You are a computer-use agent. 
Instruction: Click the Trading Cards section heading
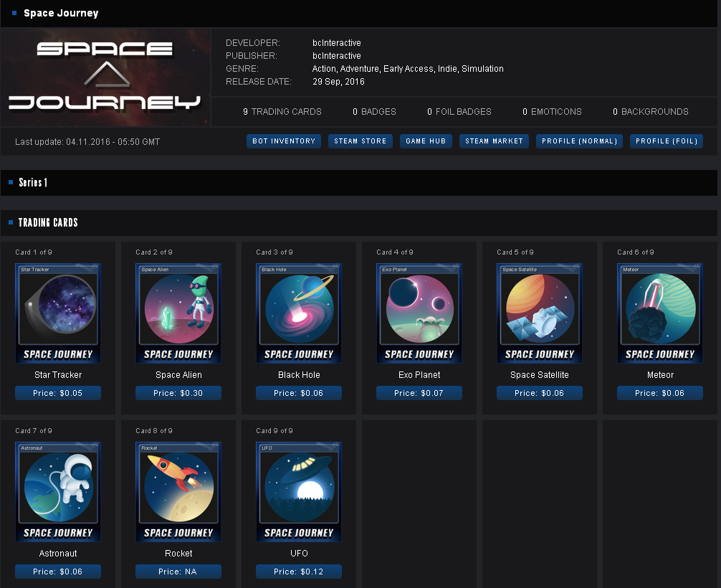click(x=48, y=223)
